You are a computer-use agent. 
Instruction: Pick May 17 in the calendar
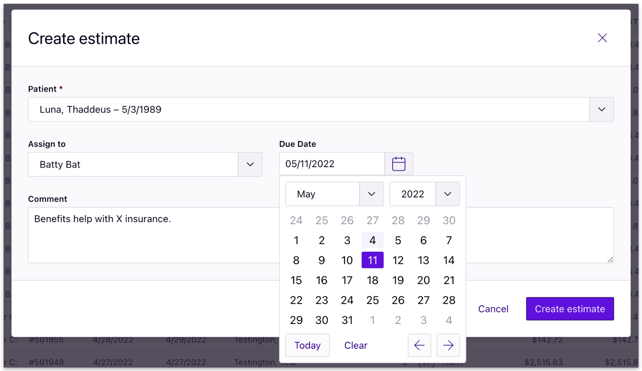pyautogui.click(x=347, y=281)
